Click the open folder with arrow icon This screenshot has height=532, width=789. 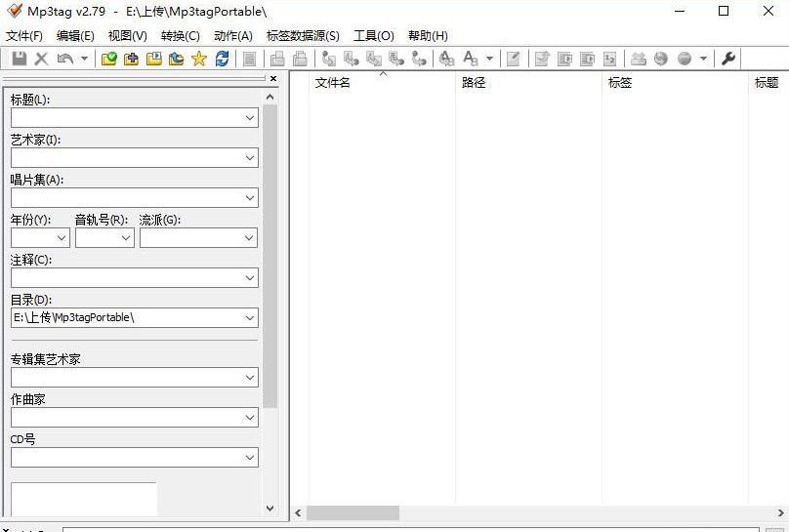(x=176, y=59)
